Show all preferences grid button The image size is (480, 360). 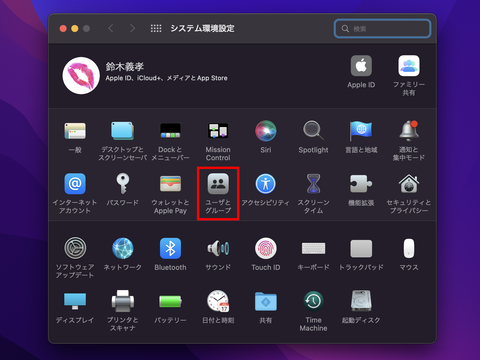[156, 28]
